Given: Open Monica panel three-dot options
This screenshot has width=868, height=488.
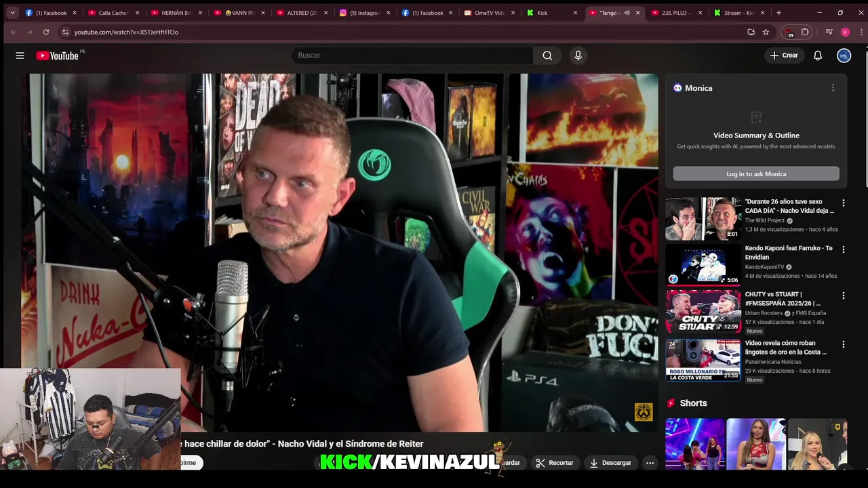Looking at the screenshot, I should pyautogui.click(x=833, y=88).
